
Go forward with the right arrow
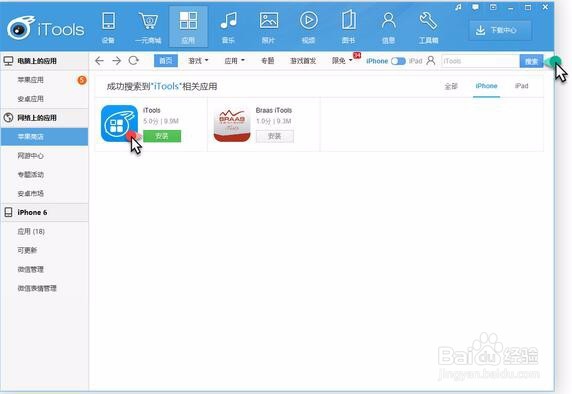(x=116, y=61)
